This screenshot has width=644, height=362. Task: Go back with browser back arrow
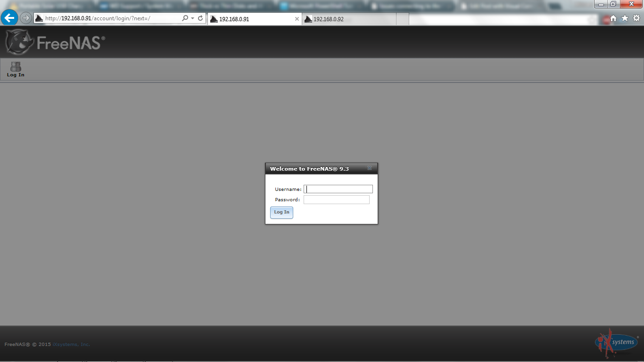point(9,18)
